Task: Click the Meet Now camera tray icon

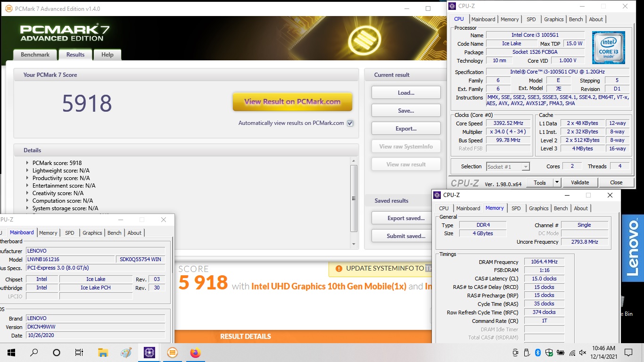Action: pos(515,352)
